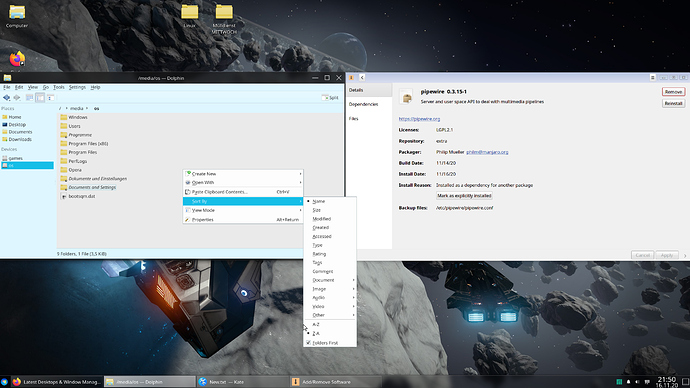Open the Go menu in Dolphin
Image resolution: width=690 pixels, height=388 pixels.
pyautogui.click(x=46, y=87)
